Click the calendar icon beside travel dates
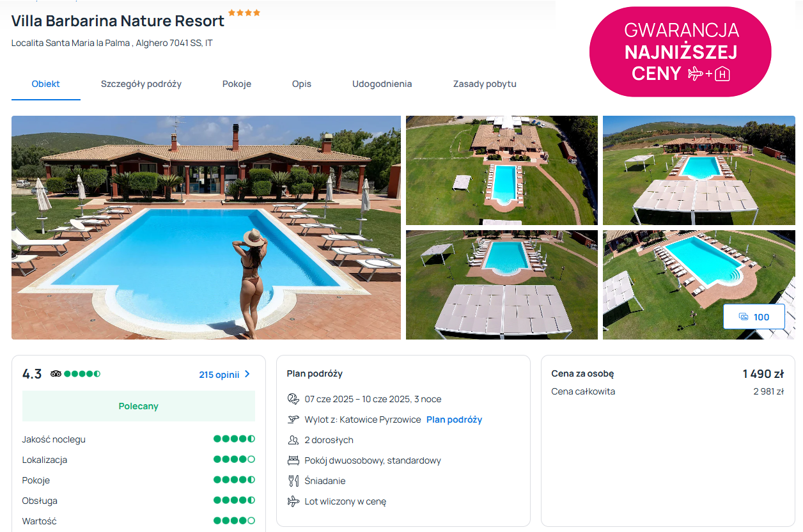 [293, 399]
